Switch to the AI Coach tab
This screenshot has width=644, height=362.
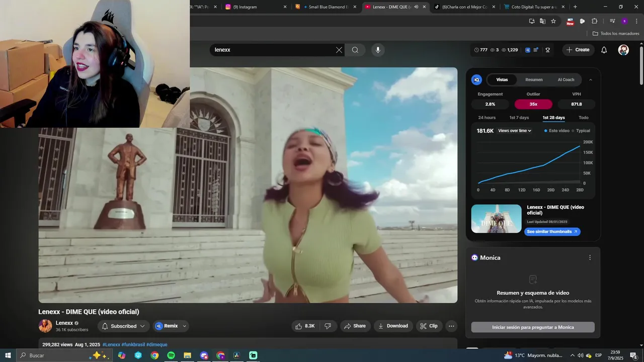[x=566, y=79]
